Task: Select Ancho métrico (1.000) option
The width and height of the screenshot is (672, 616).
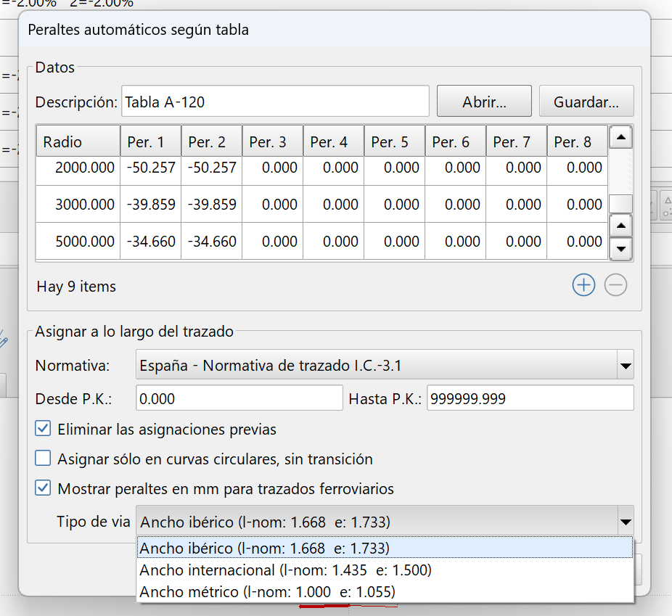Action: point(385,591)
